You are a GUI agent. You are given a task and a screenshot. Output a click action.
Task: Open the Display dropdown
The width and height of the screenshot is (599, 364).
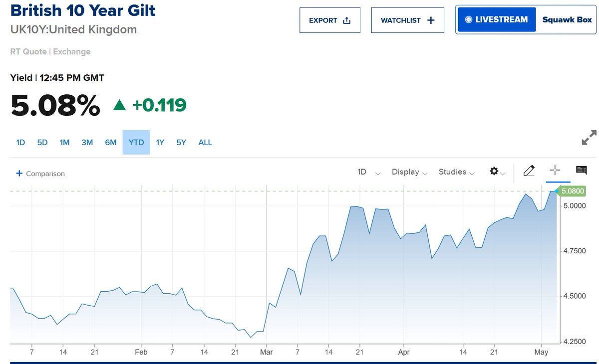click(409, 172)
